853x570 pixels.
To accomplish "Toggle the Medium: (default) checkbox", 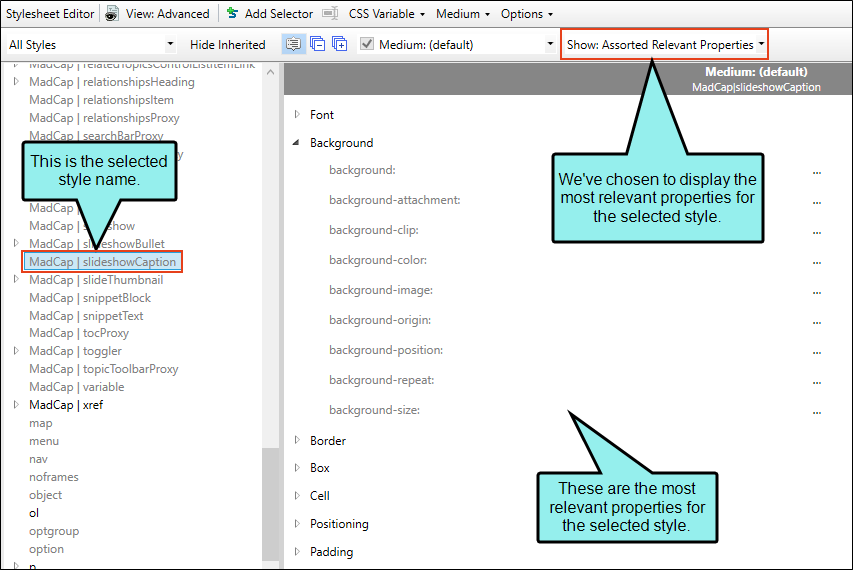I will point(367,44).
